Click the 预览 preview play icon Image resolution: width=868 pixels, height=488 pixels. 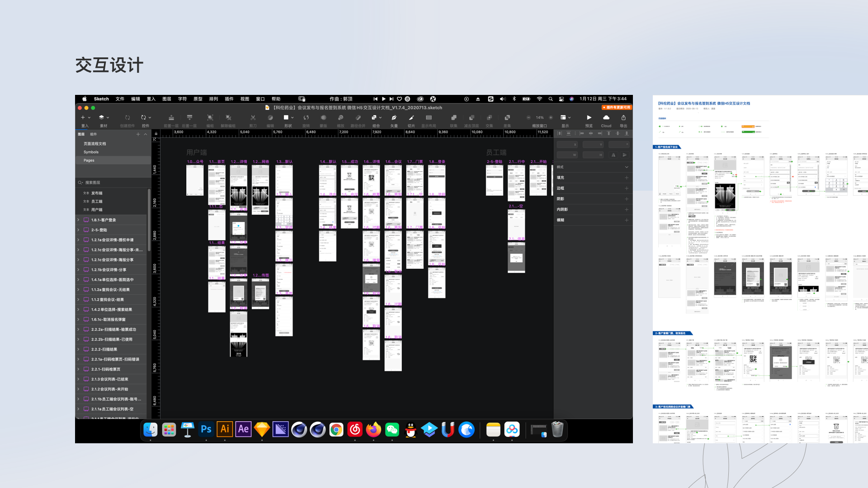pos(589,117)
